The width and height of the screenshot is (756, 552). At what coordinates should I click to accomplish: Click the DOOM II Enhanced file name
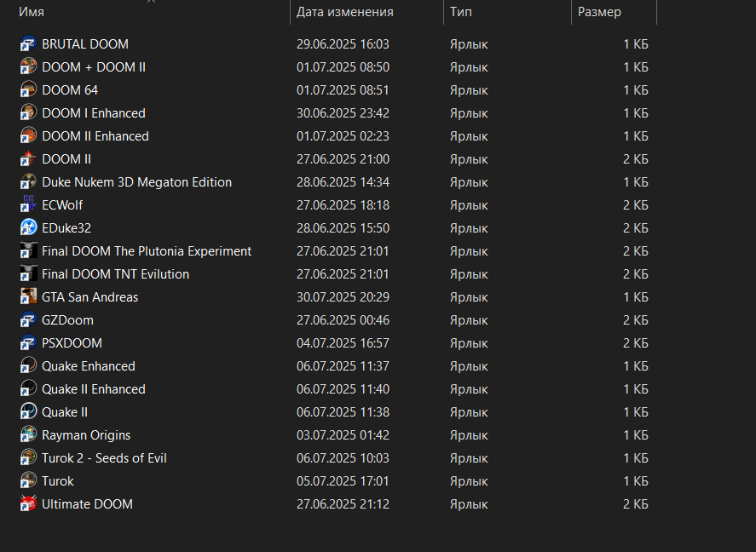[95, 135]
